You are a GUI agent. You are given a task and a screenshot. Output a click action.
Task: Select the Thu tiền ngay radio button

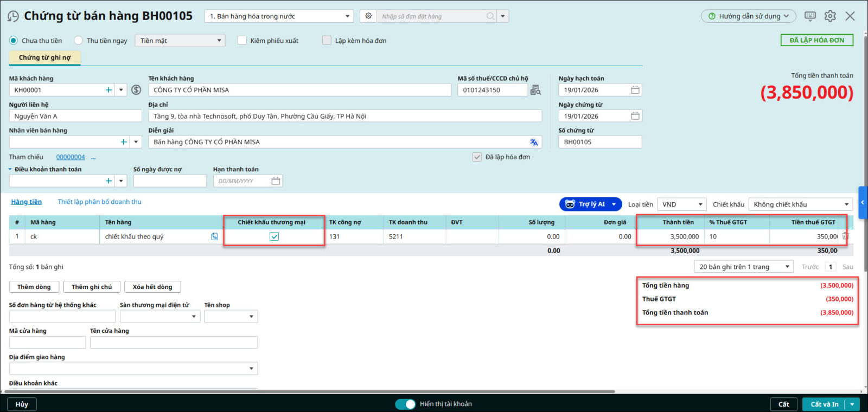click(x=79, y=41)
